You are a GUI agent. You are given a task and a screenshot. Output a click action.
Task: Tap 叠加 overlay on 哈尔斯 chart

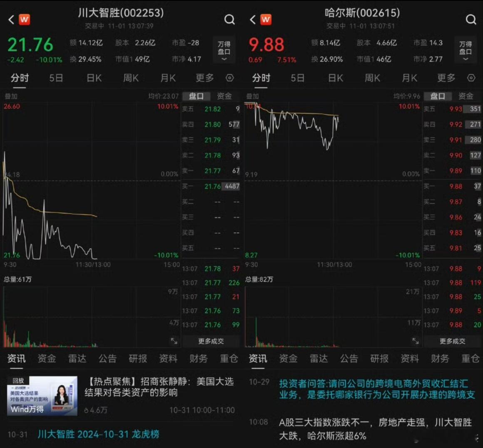click(252, 97)
